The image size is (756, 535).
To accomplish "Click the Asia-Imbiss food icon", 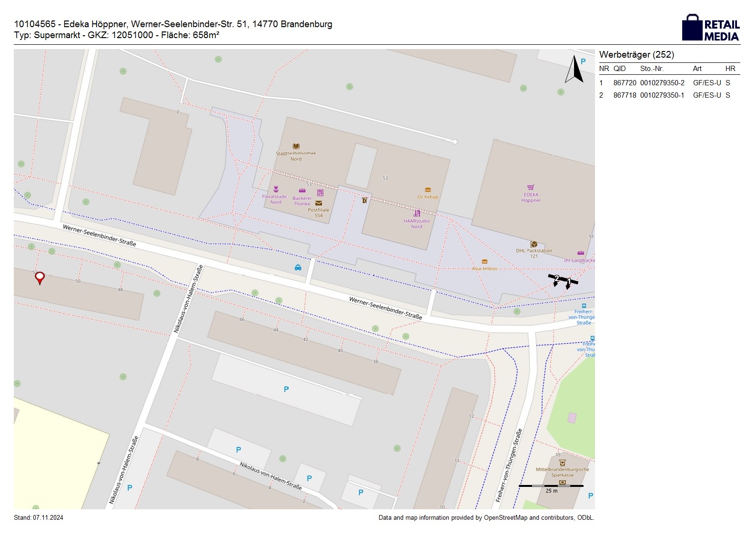I will 484,262.
